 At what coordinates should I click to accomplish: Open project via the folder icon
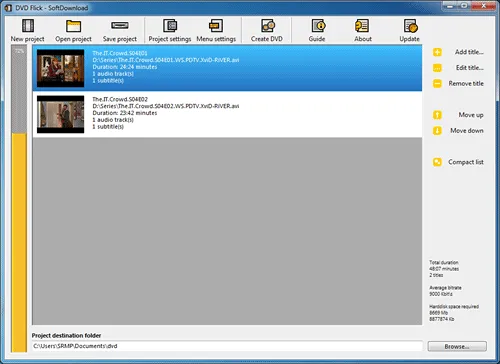pyautogui.click(x=73, y=26)
